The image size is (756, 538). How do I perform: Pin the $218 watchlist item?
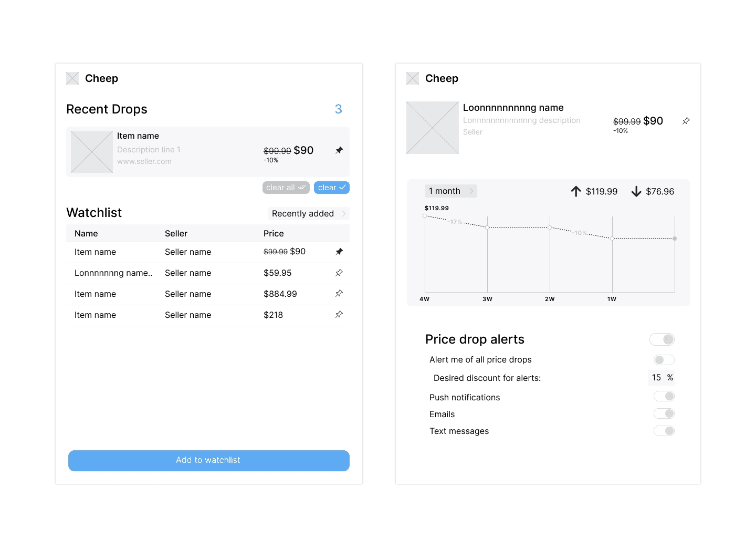pos(339,314)
